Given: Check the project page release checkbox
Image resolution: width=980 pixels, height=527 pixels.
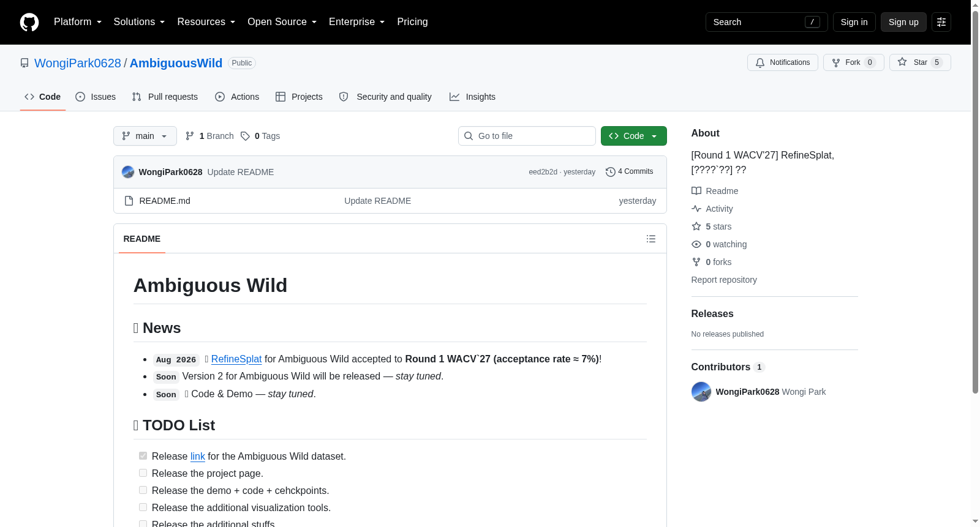Looking at the screenshot, I should pos(143,473).
